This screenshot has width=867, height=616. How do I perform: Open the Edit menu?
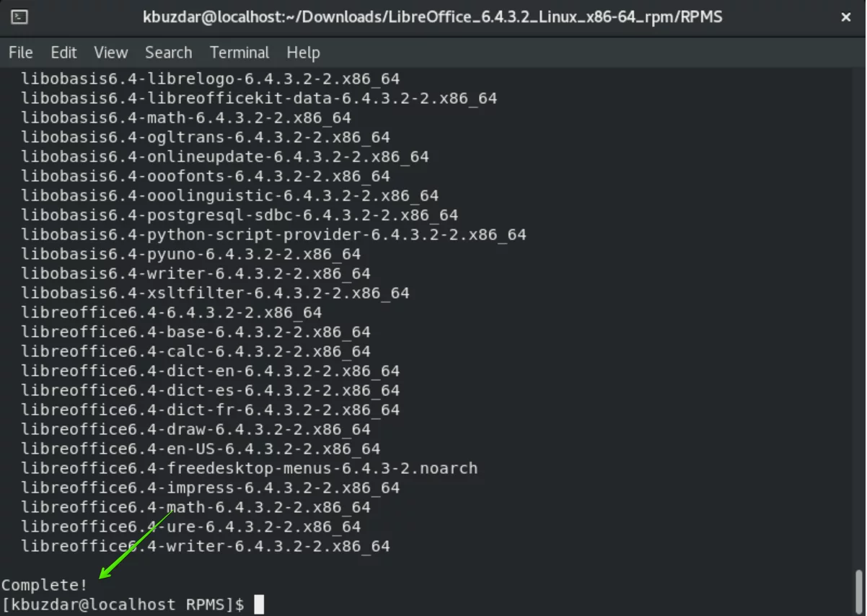coord(63,53)
